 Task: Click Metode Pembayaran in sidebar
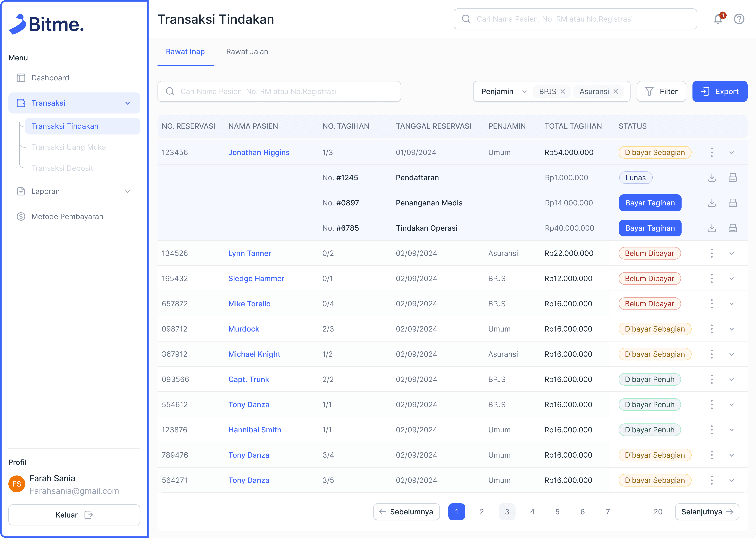[67, 217]
